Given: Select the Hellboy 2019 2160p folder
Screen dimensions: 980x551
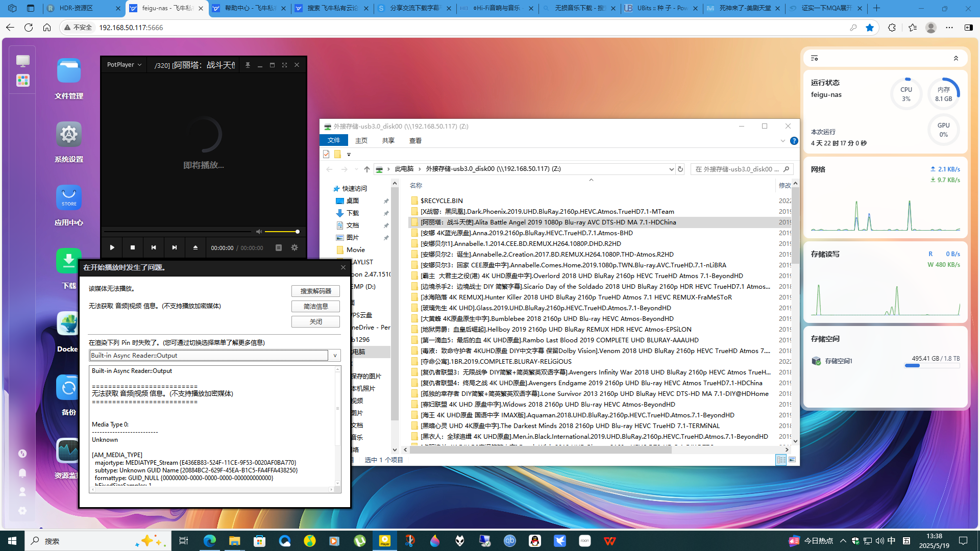Looking at the screenshot, I should coord(556,329).
